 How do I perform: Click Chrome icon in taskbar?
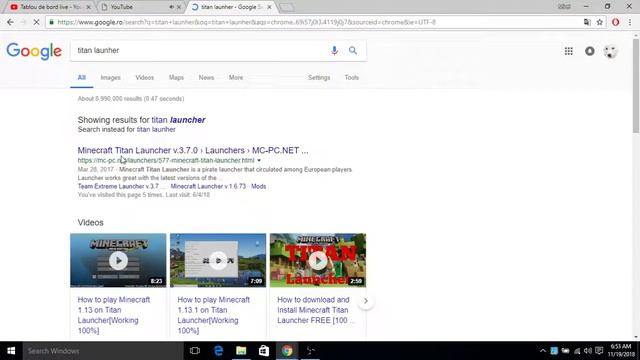(287, 351)
